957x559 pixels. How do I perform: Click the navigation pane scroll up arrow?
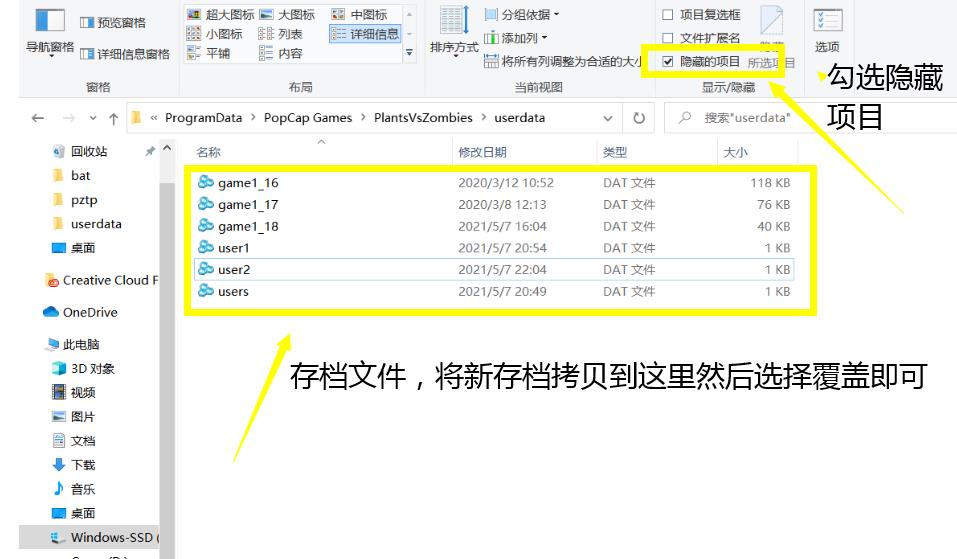(167, 148)
